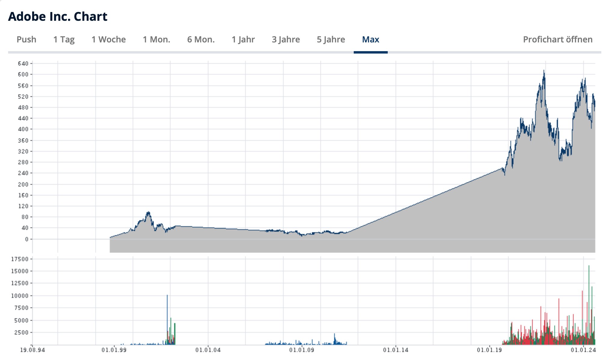The height and width of the screenshot is (364, 607).
Task: Click the 01.01.24 axis date label
Action: pyautogui.click(x=583, y=350)
